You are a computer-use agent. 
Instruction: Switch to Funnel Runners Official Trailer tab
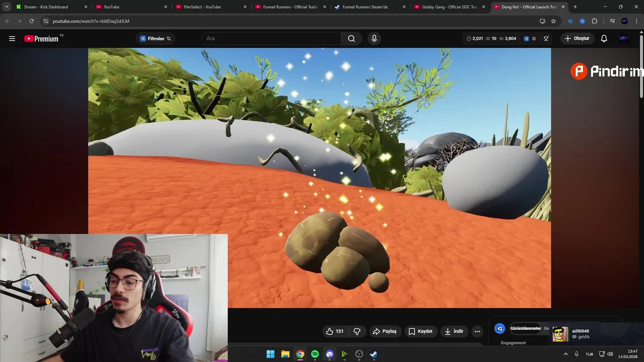pyautogui.click(x=290, y=7)
